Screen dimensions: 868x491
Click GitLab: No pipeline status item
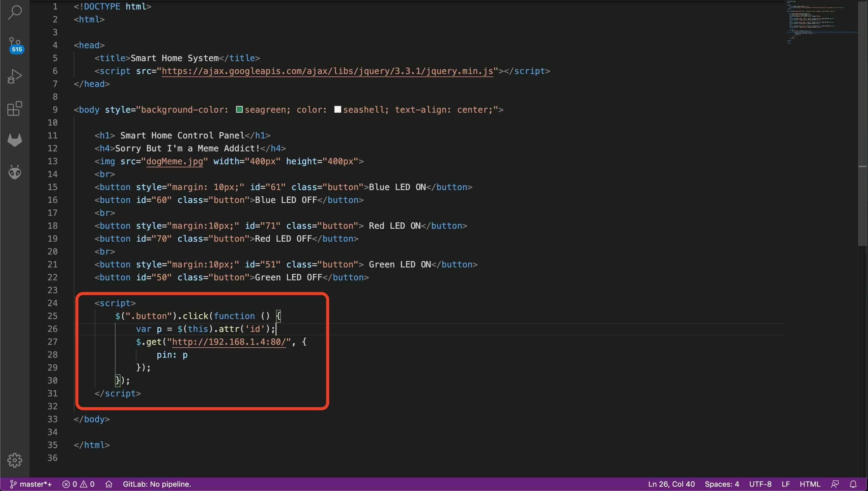click(157, 484)
